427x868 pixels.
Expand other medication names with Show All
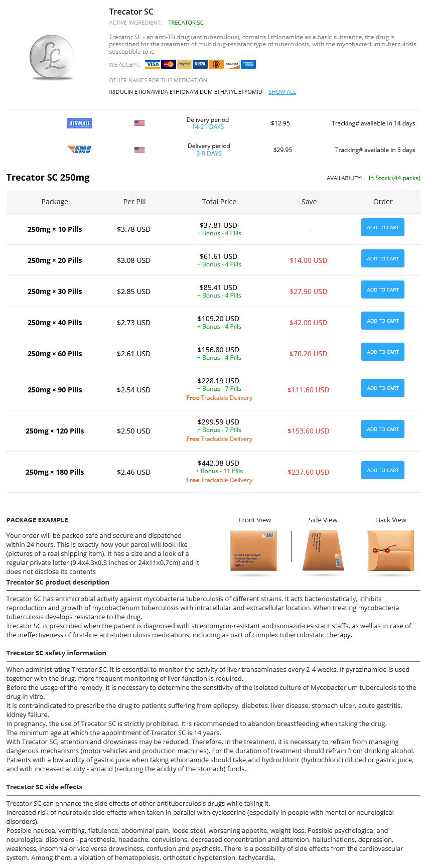tap(282, 92)
